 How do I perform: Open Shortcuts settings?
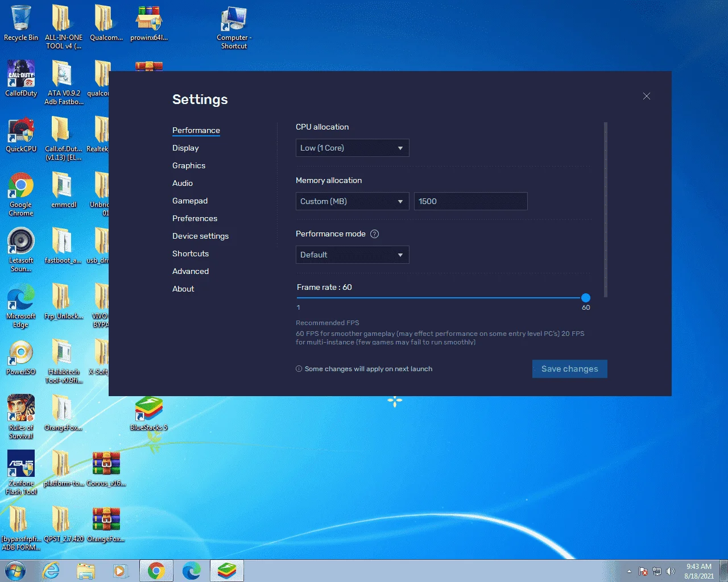[x=191, y=253]
